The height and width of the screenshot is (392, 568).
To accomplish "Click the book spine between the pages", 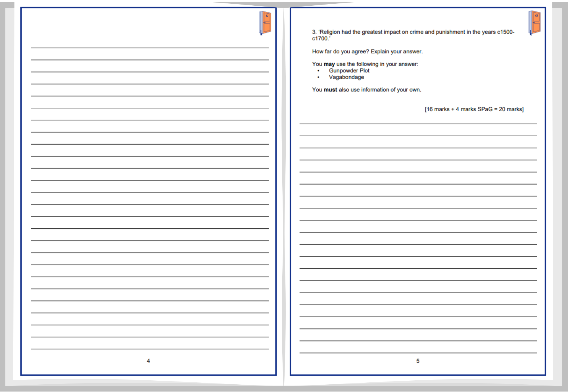I will click(283, 196).
